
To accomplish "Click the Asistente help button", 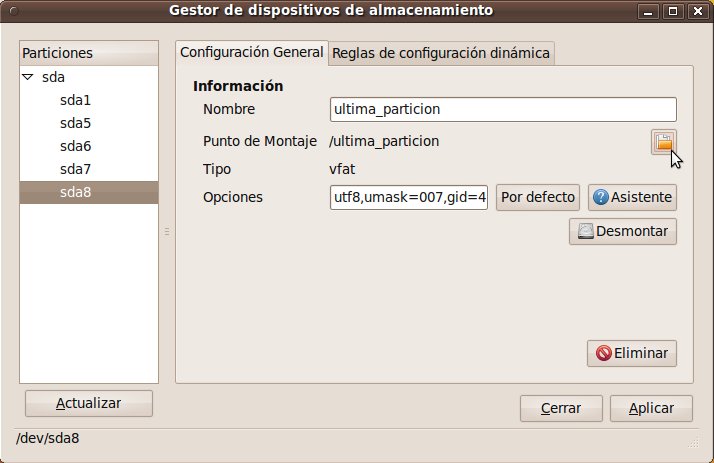I will click(x=632, y=197).
